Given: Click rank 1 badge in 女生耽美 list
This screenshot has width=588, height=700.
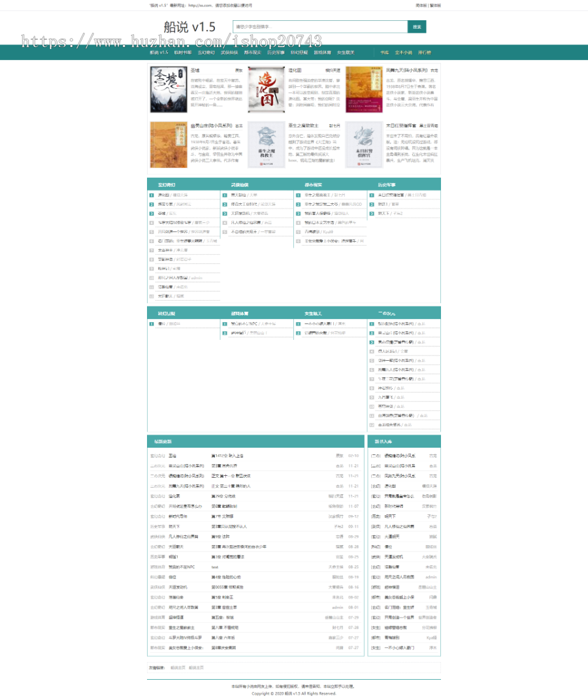Looking at the screenshot, I should (298, 324).
